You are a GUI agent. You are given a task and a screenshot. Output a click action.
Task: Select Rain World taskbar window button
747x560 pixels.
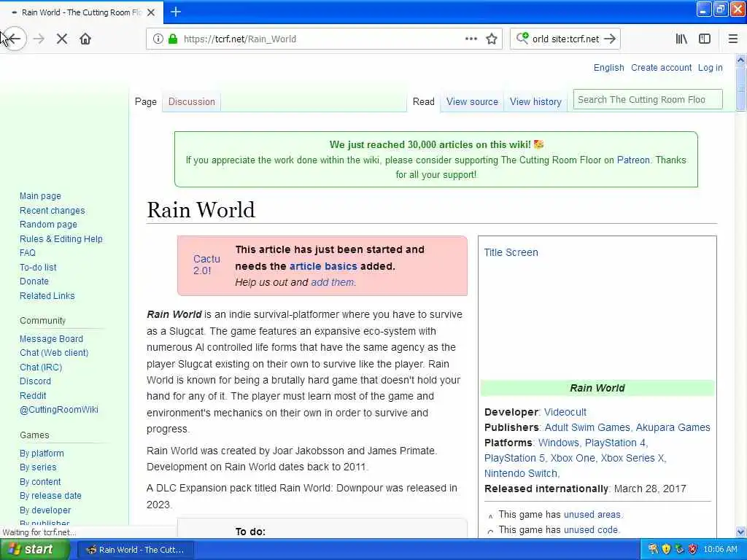coord(136,550)
